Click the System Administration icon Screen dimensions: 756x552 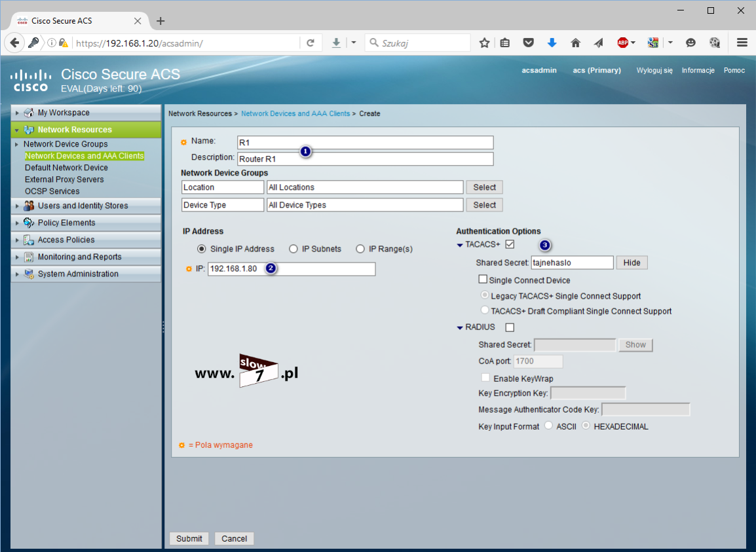click(29, 274)
